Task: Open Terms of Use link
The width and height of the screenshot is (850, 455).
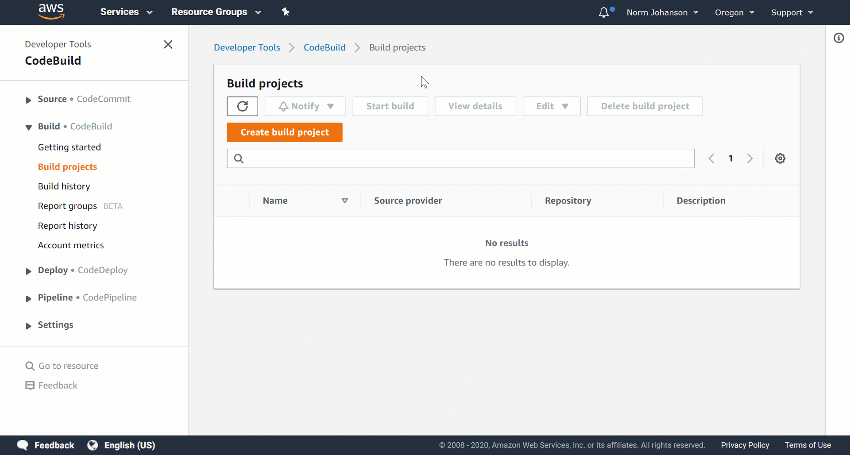Action: (x=808, y=445)
